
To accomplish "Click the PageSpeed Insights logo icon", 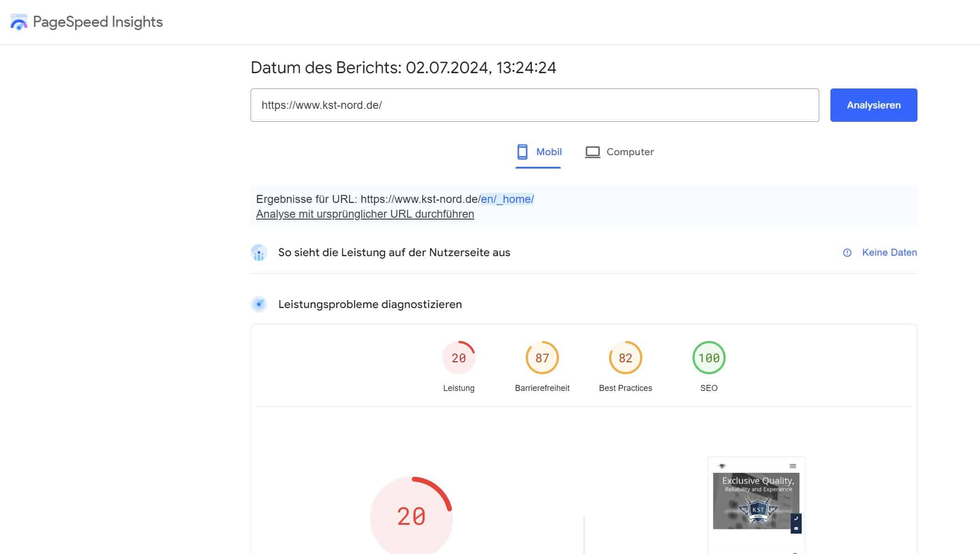I will [x=19, y=22].
